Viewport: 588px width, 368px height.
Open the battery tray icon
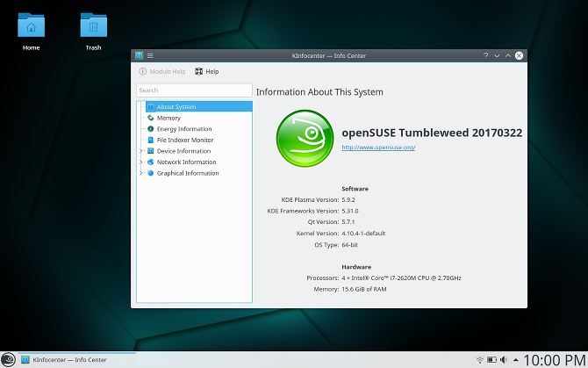(491, 360)
